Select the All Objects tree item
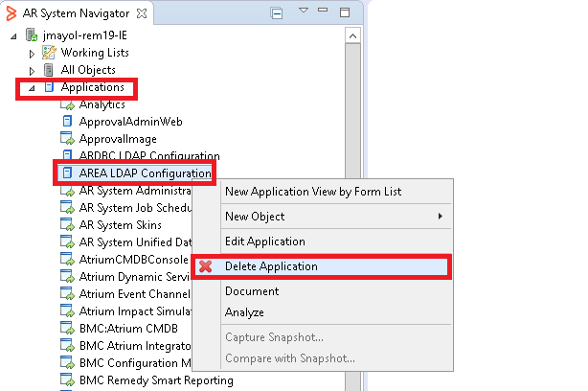This screenshot has width=588, height=391. (x=88, y=70)
